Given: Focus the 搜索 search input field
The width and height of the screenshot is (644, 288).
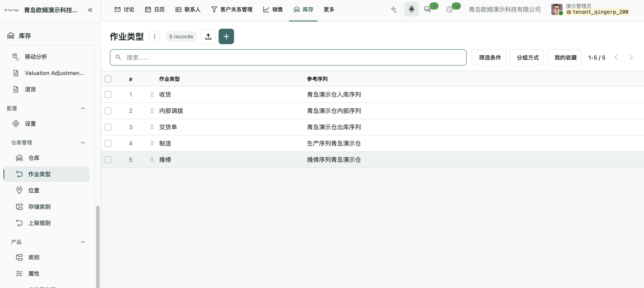Looking at the screenshot, I should (x=288, y=57).
